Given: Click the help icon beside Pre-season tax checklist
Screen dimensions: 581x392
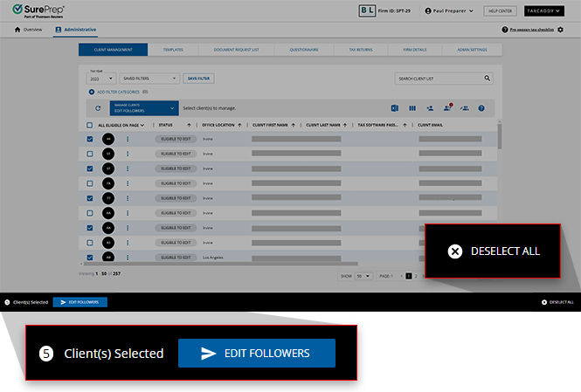Looking at the screenshot, I should coord(505,29).
